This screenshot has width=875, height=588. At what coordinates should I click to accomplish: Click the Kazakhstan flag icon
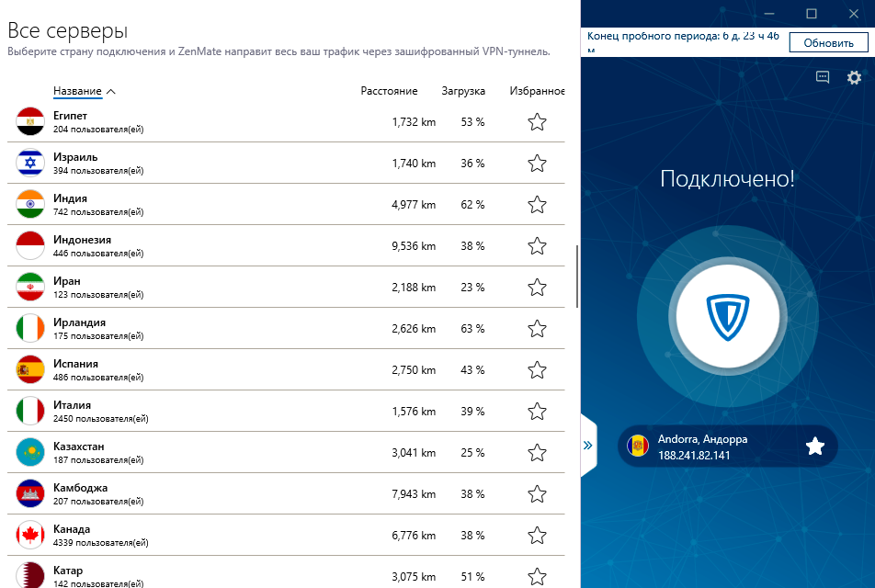coord(30,452)
